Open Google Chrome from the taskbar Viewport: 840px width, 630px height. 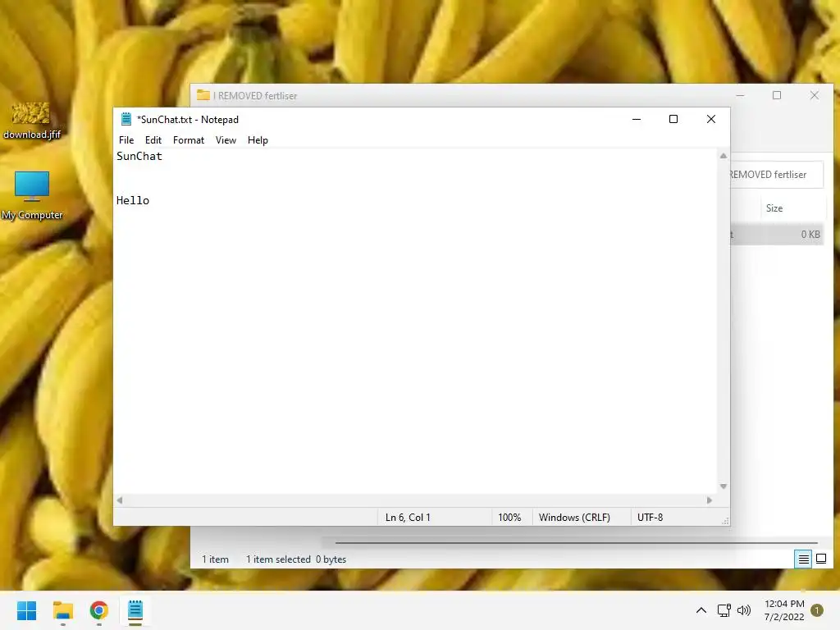(x=99, y=610)
